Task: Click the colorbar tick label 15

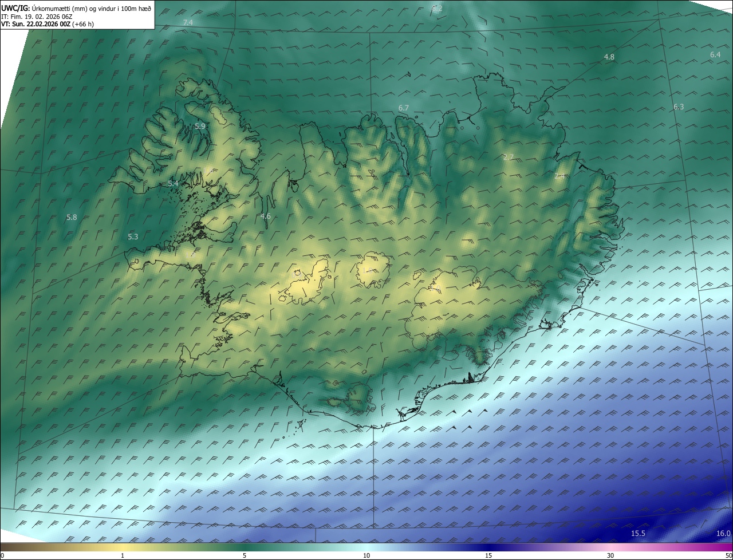Action: (488, 555)
